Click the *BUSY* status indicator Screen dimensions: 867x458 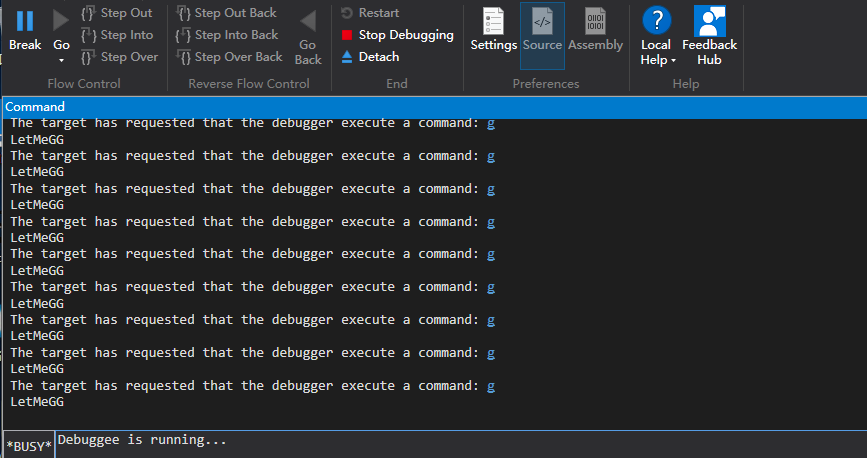click(x=29, y=446)
